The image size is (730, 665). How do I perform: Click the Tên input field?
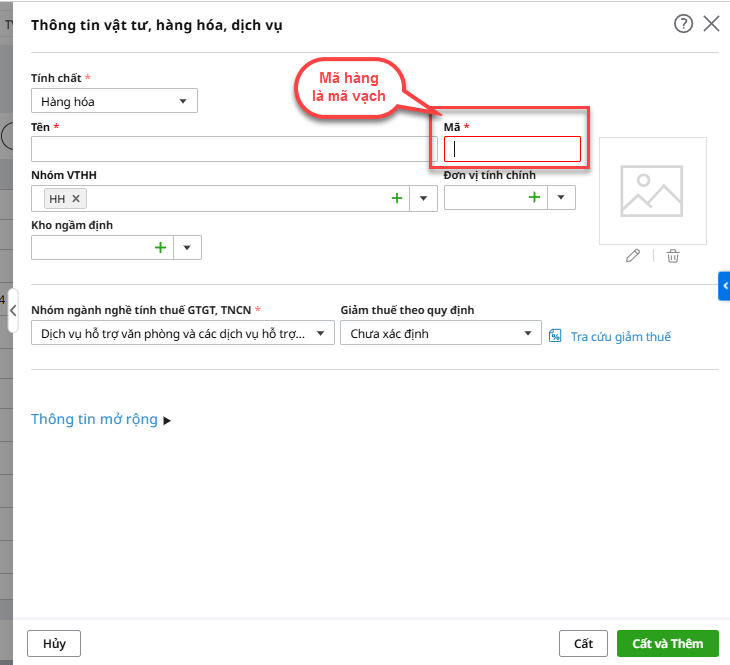[228, 149]
